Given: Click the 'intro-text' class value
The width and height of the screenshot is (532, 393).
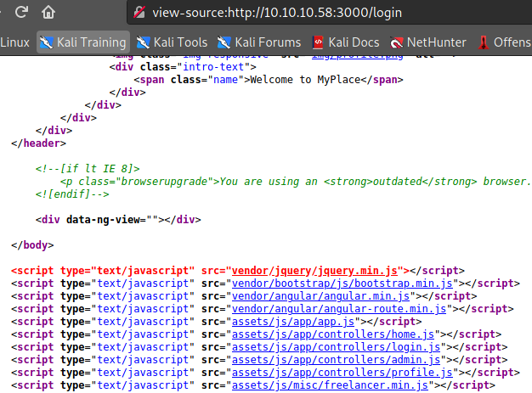Looking at the screenshot, I should click(213, 67).
